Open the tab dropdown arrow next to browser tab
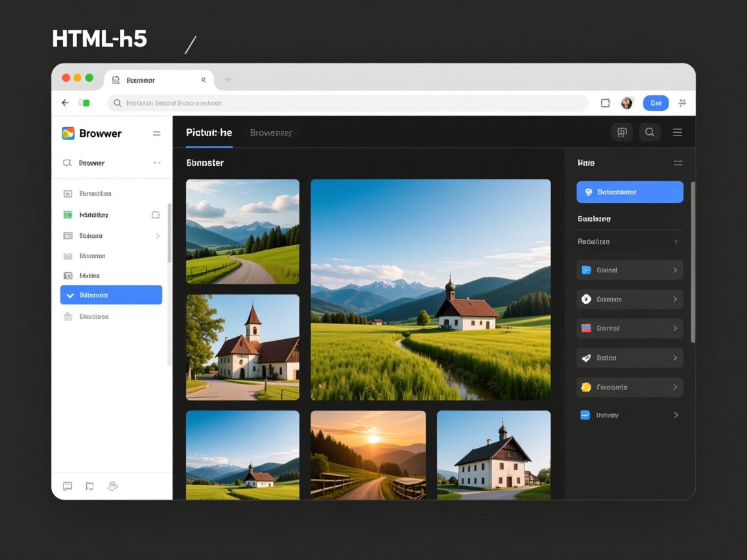This screenshot has height=560, width=747. [x=228, y=80]
